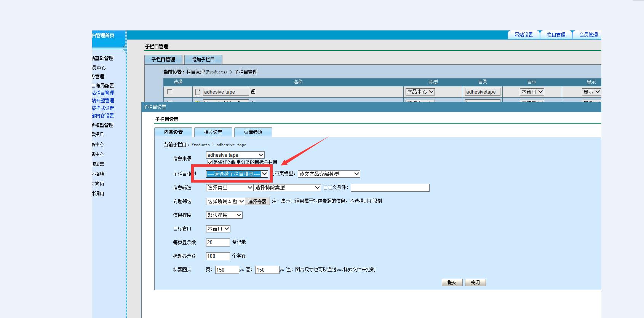Click the small icon right of adhesive tape field
The width and height of the screenshot is (644, 318).
[253, 92]
